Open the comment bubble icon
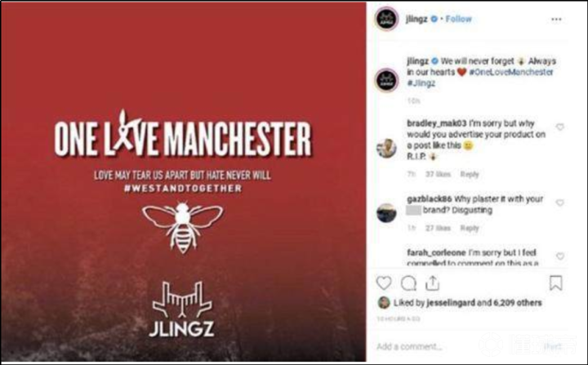Screen dimensions: 588x365 click(x=408, y=283)
